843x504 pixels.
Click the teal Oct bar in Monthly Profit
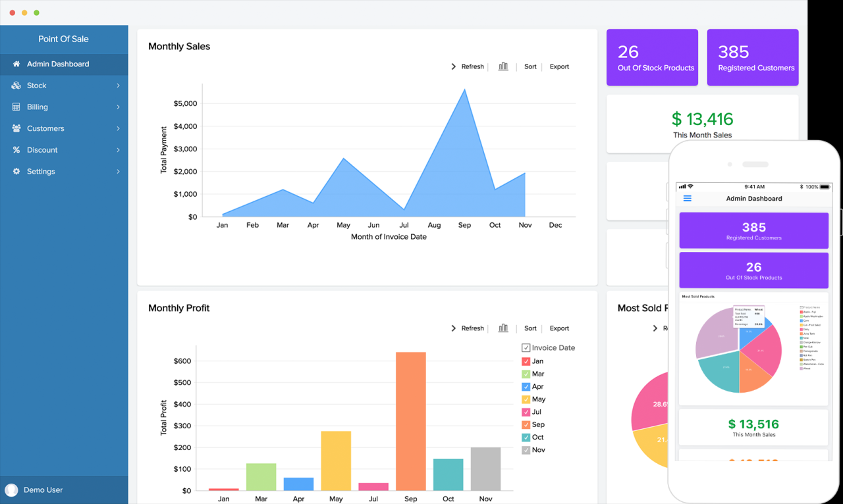449,474
